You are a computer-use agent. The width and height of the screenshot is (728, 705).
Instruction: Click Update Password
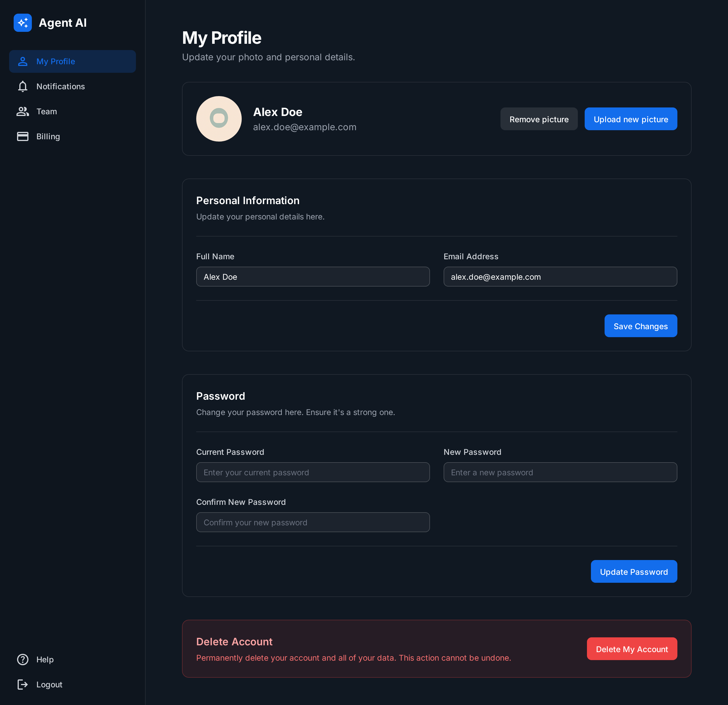pos(634,571)
